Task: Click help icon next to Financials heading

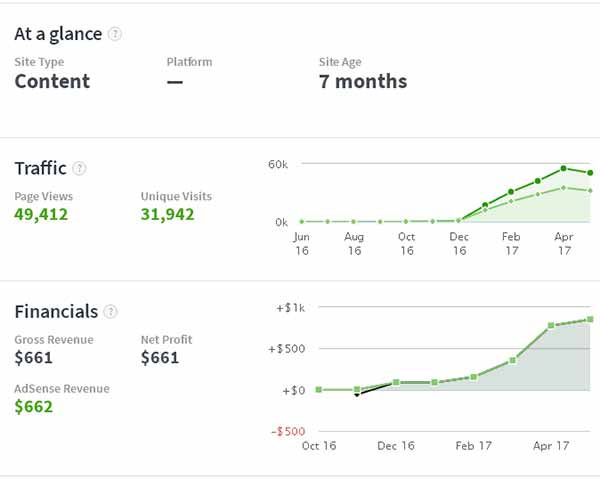Action: [x=112, y=312]
